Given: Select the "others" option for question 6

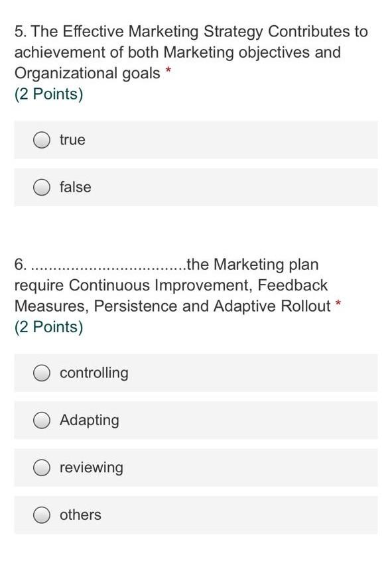Looking at the screenshot, I should [42, 515].
